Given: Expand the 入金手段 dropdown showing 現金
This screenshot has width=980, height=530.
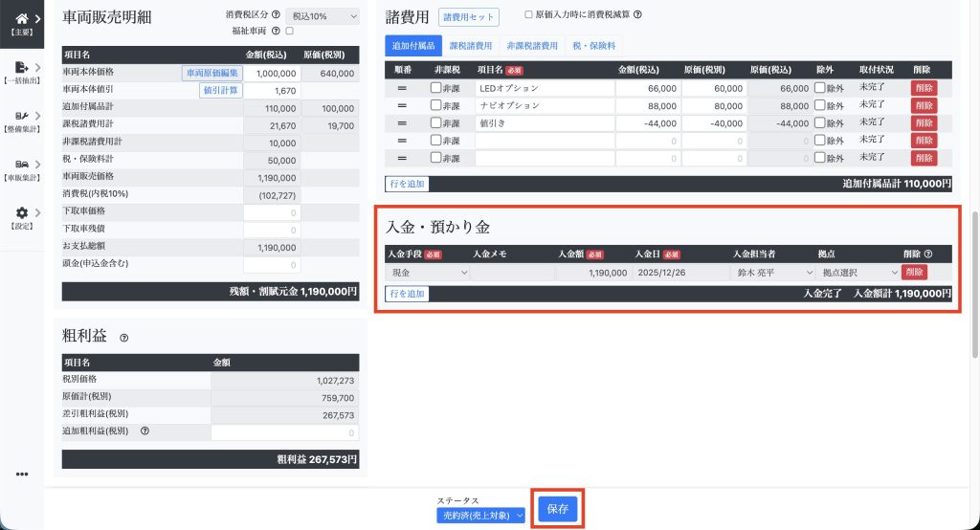Looking at the screenshot, I should coord(427,273).
